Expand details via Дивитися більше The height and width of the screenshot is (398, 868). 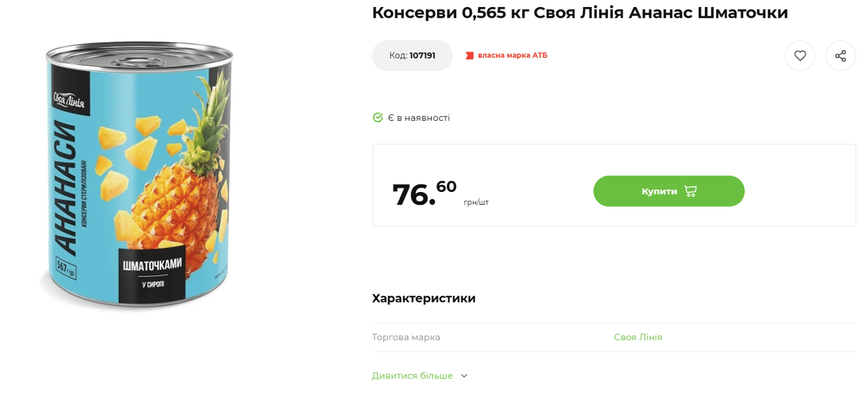[412, 376]
